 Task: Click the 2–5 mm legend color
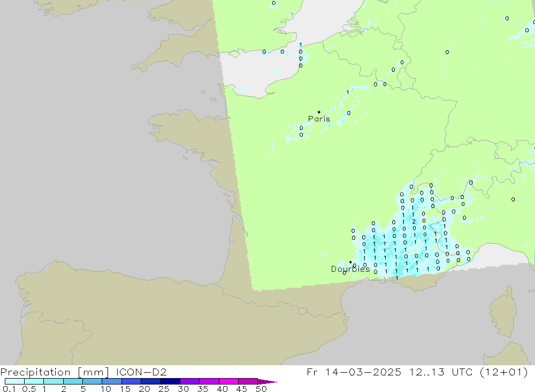pos(73,381)
